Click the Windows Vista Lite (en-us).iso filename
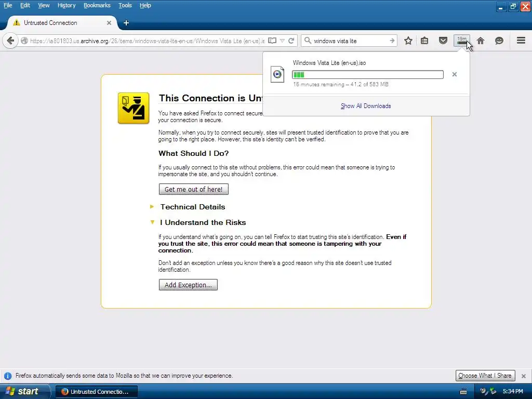The width and height of the screenshot is (532, 399). click(x=329, y=63)
